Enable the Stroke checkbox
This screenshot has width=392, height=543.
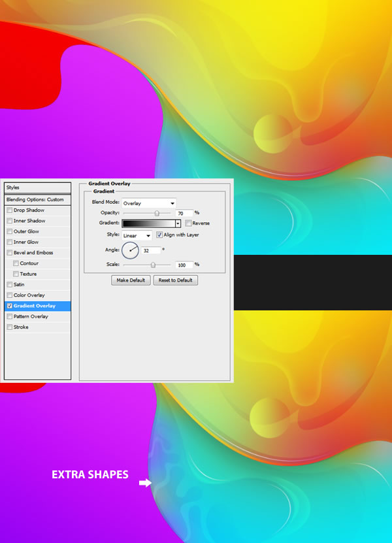(x=10, y=327)
